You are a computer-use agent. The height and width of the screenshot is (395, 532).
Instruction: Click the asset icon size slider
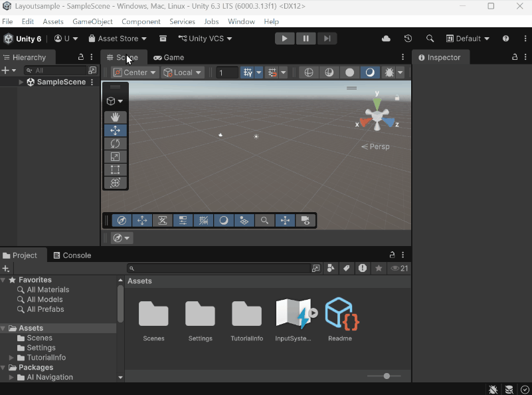[x=387, y=376]
